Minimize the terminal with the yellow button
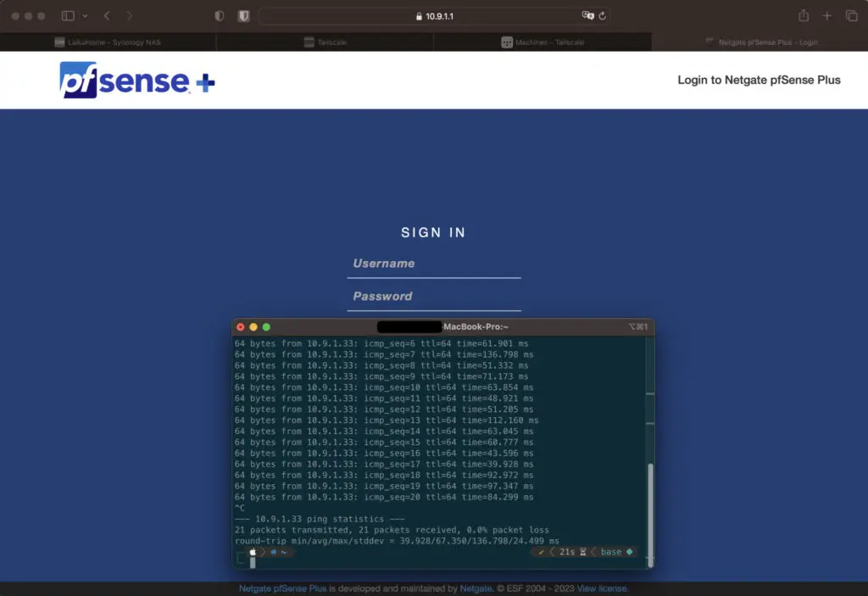 253,326
